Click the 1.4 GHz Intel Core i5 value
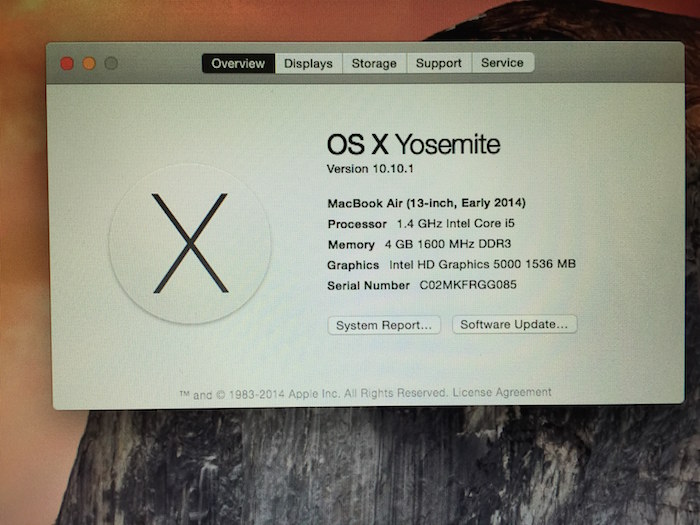Image resolution: width=700 pixels, height=525 pixels. 456,223
